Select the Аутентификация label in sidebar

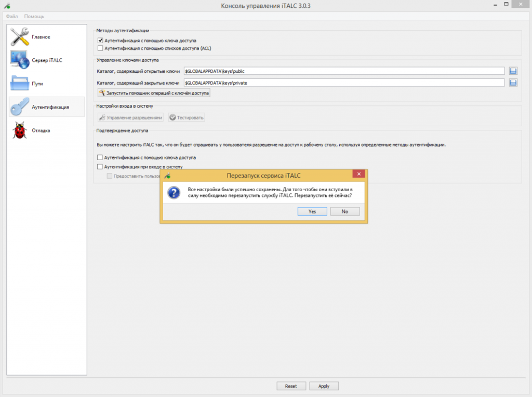click(50, 107)
